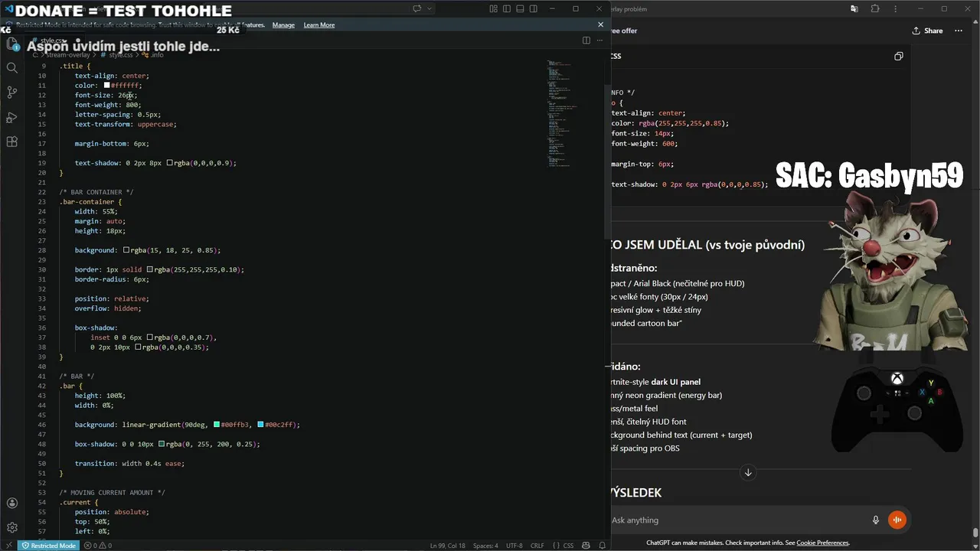Toggle the secondary side bar

point(533,8)
